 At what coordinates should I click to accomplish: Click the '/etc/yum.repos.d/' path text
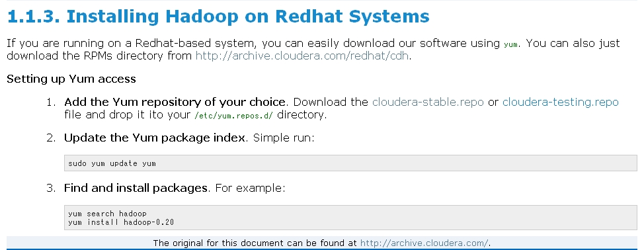[233, 115]
